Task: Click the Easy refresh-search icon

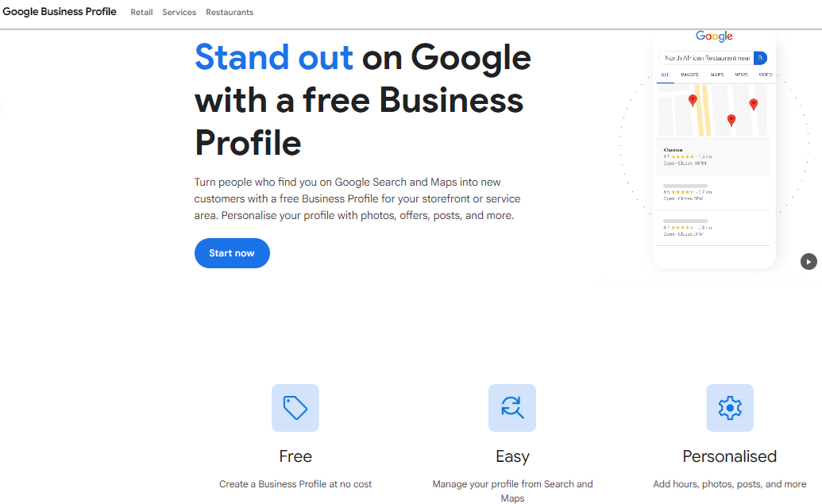Action: tap(512, 408)
